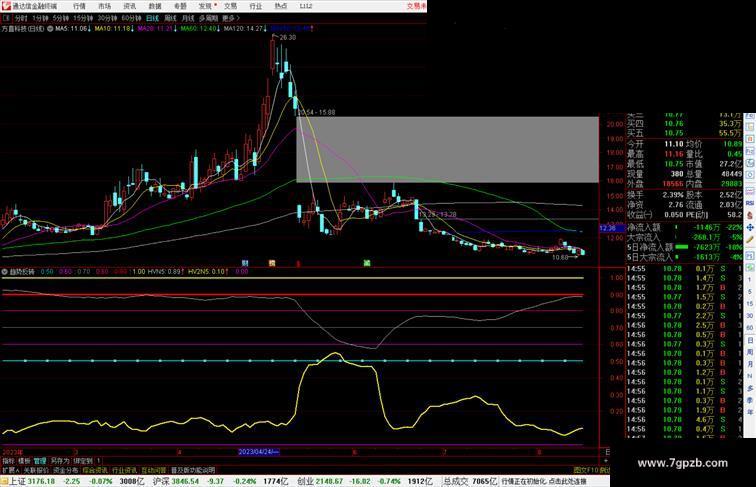Open the 热点 menu
This screenshot has width=756, height=487.
click(281, 6)
